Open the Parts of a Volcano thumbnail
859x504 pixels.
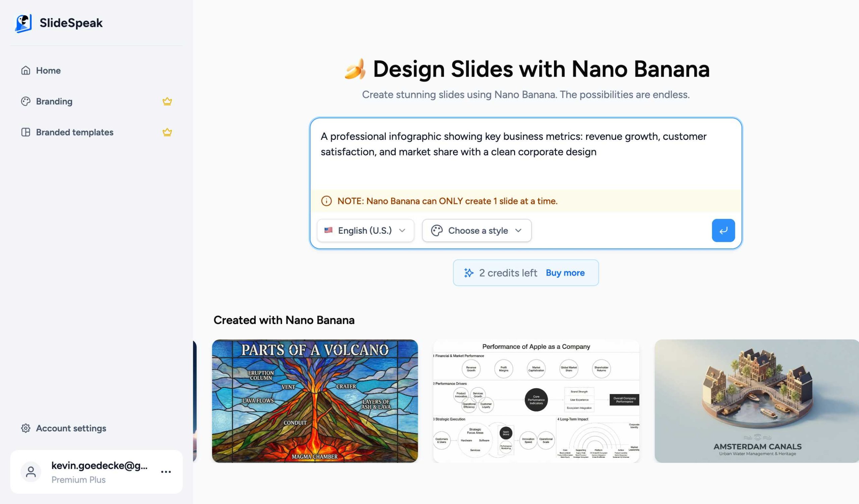pos(315,401)
